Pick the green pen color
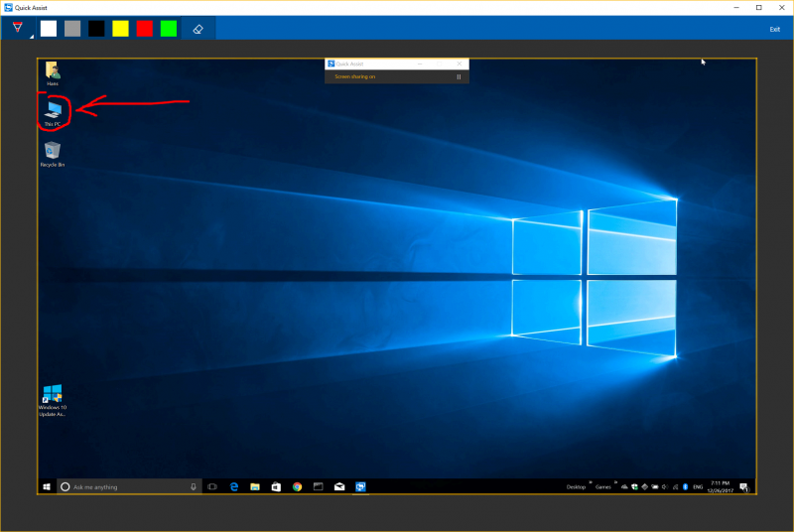Image resolution: width=794 pixels, height=532 pixels. tap(169, 29)
